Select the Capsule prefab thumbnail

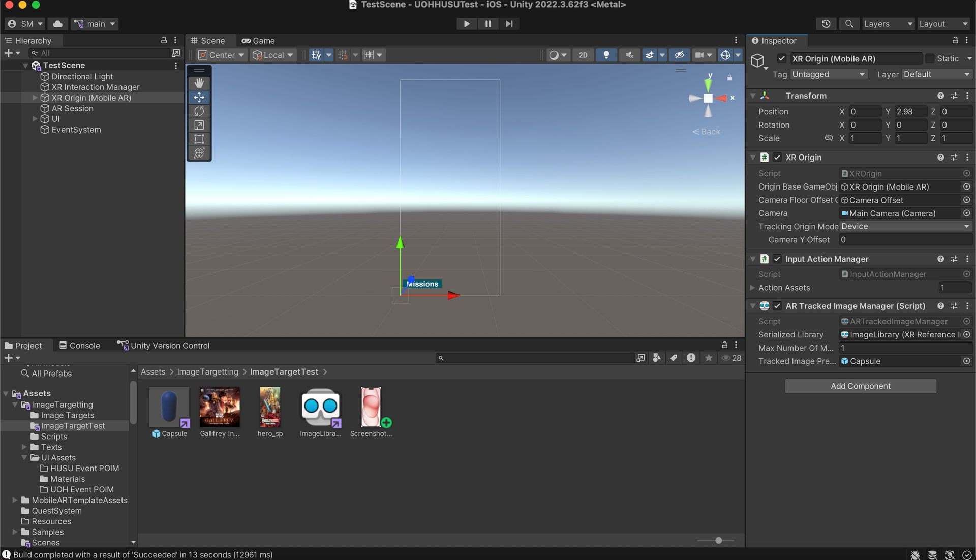coord(169,407)
